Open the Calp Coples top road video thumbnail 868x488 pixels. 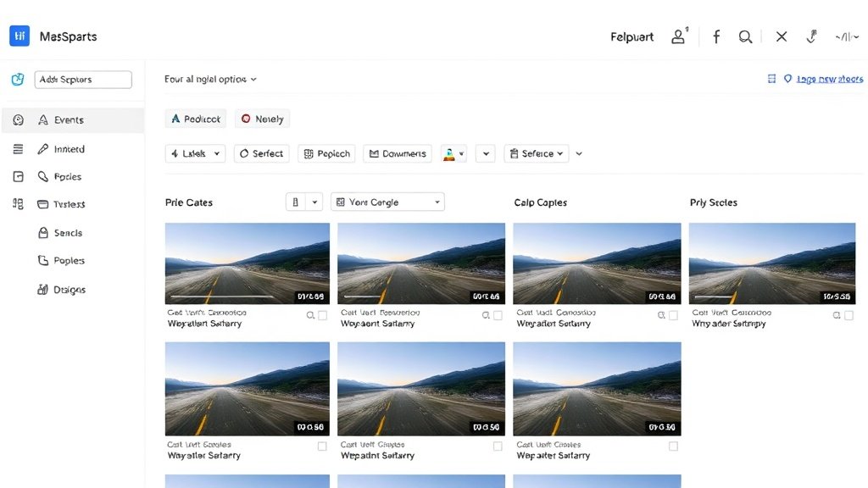click(597, 263)
